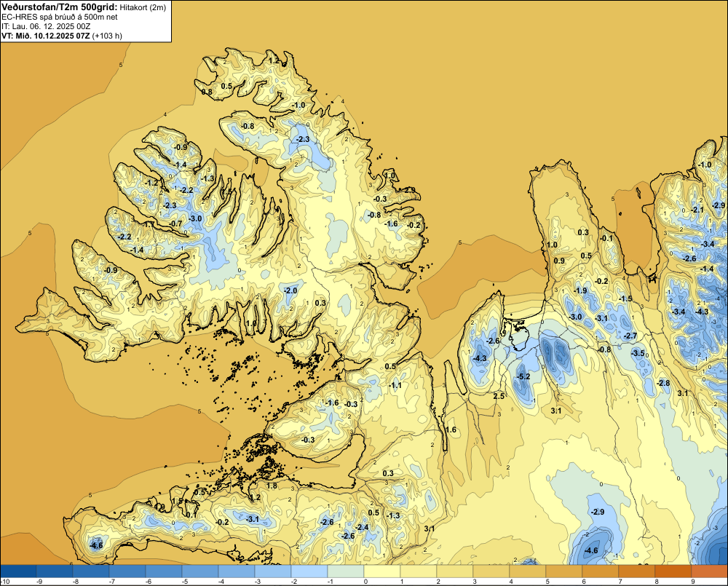The width and height of the screenshot is (728, 586).
Task: Pick the legend color between 4 and 5
Action: coord(528,571)
